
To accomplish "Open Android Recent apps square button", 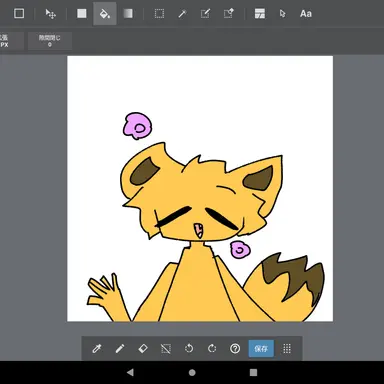I will pyautogui.click(x=253, y=372).
